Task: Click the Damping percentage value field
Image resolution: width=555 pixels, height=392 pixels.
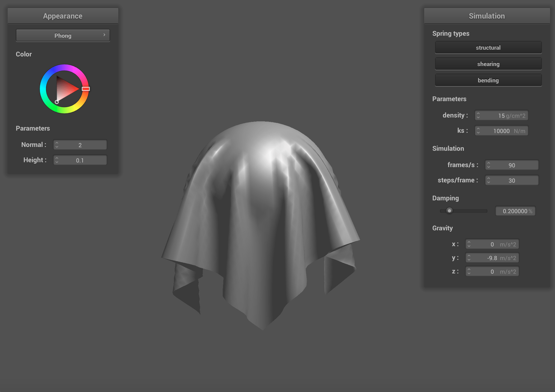Action: click(x=515, y=211)
